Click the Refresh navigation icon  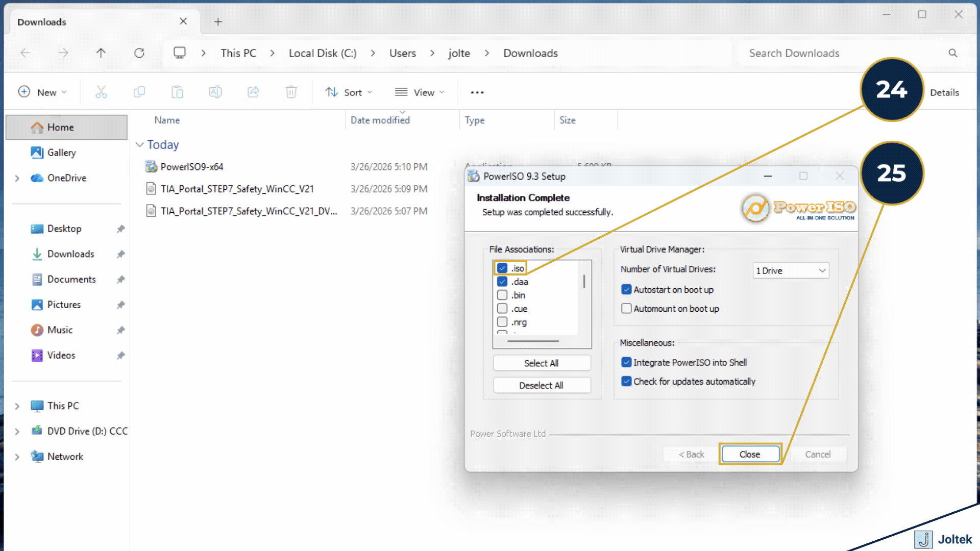(x=139, y=53)
